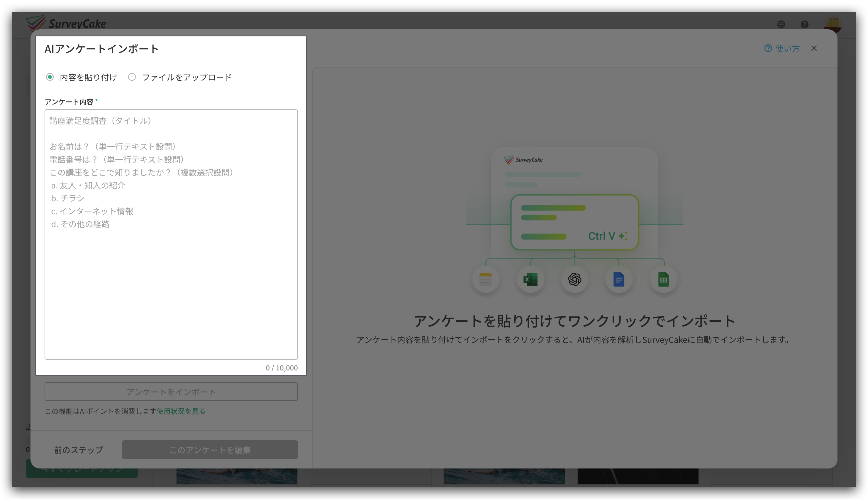The width and height of the screenshot is (868, 499).
Task: Click the このアンケートを編集 button
Action: tap(210, 450)
